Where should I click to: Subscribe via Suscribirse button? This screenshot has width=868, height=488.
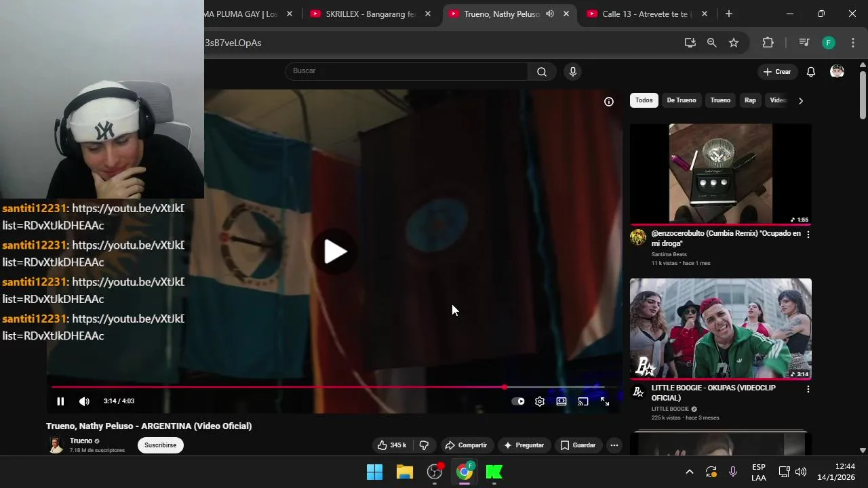click(x=160, y=445)
